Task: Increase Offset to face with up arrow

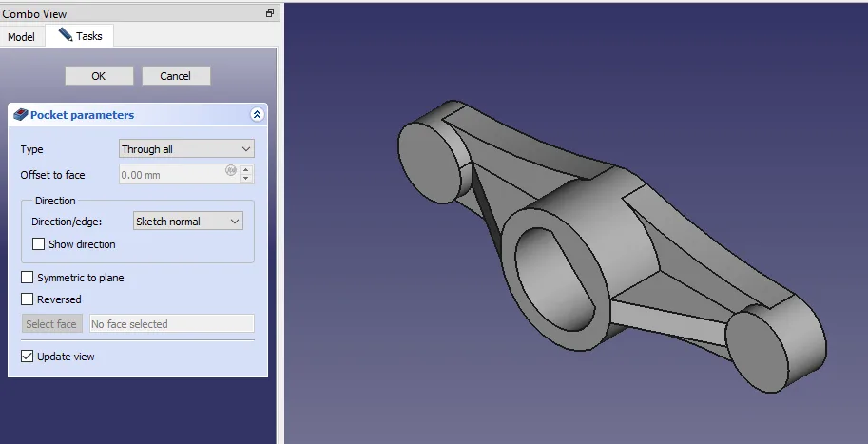Action: point(246,170)
